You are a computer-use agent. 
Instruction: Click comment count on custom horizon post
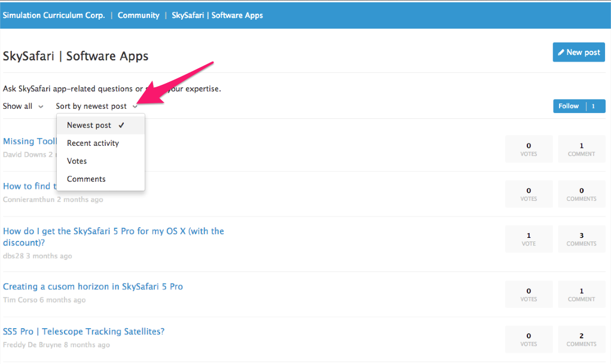[x=581, y=294]
